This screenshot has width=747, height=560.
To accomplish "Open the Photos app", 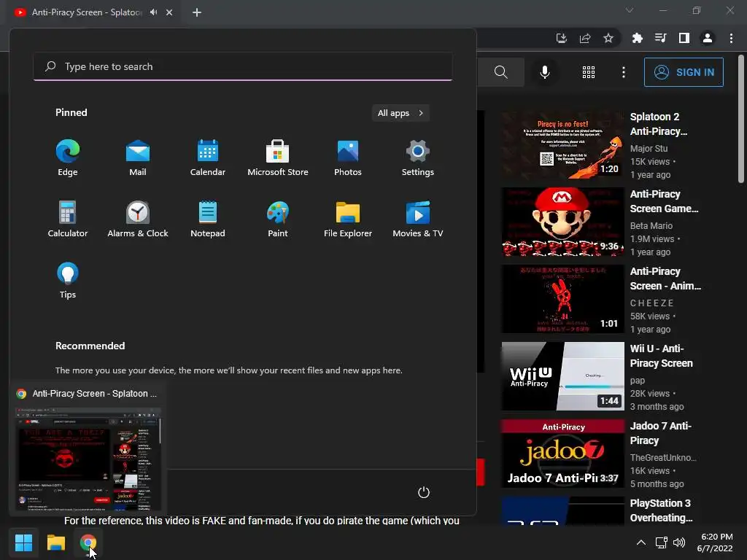I will pyautogui.click(x=348, y=157).
